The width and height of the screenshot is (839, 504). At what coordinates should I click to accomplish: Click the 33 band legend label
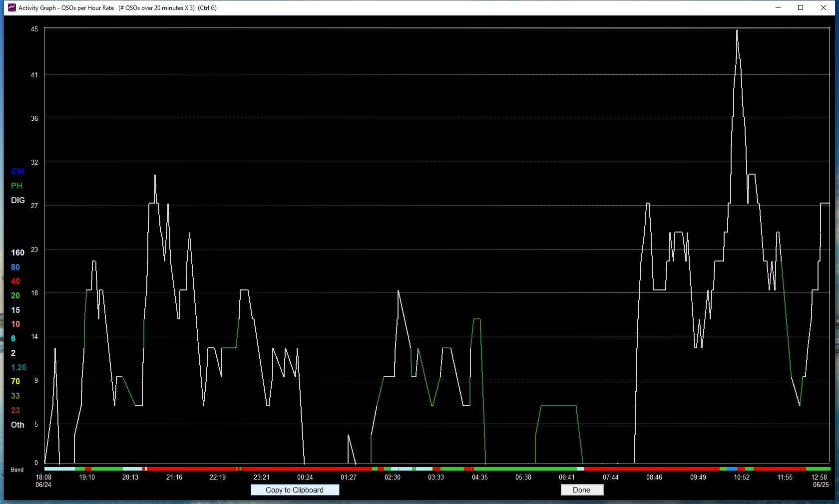click(15, 396)
